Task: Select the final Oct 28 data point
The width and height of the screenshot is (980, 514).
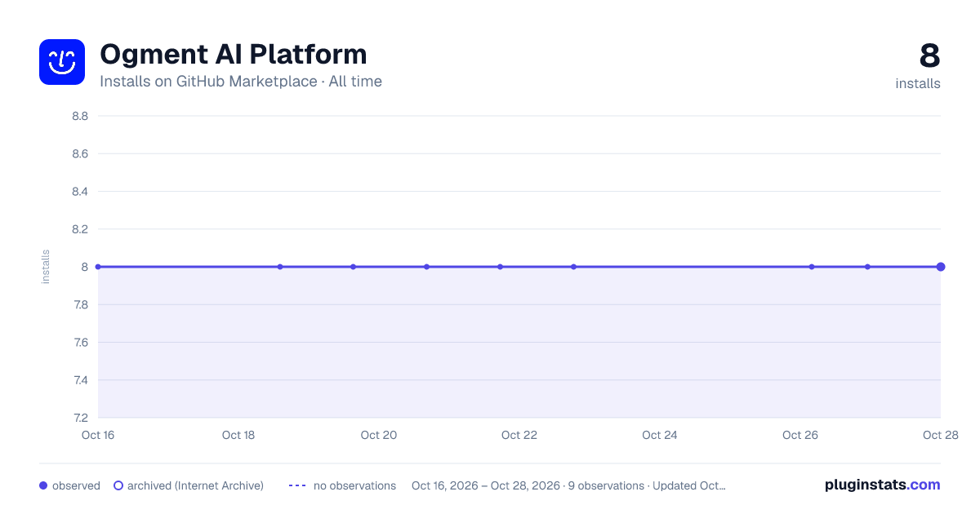Action: point(941,267)
